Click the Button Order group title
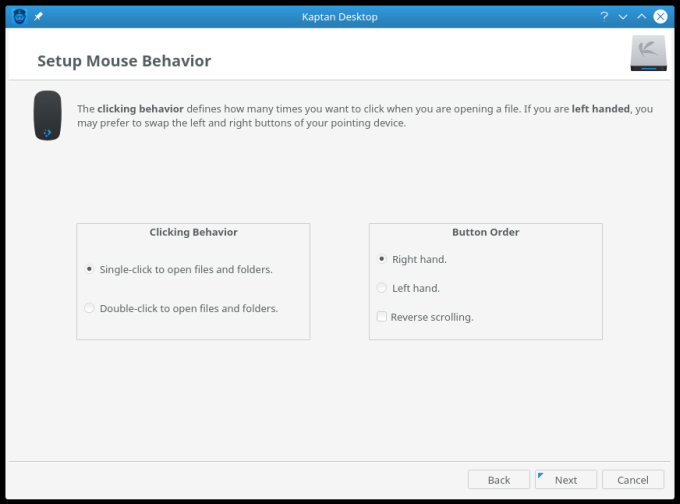This screenshot has width=680, height=504. [486, 232]
